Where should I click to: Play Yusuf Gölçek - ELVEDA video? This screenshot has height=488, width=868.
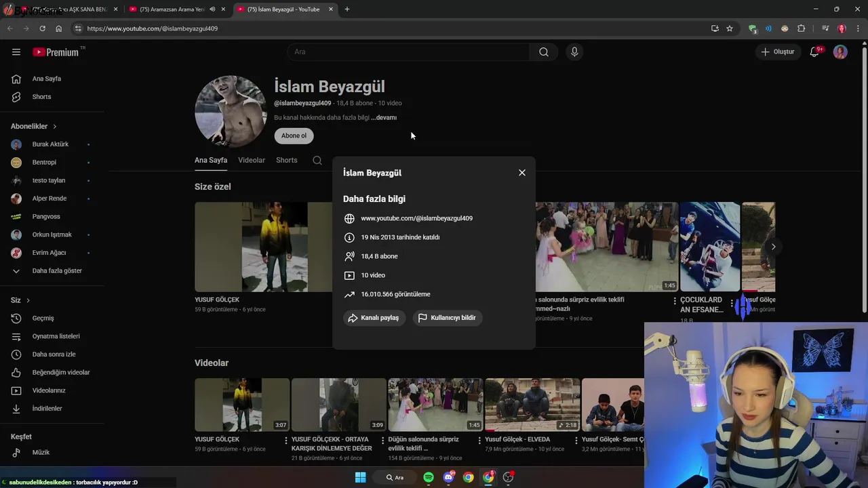pyautogui.click(x=532, y=405)
